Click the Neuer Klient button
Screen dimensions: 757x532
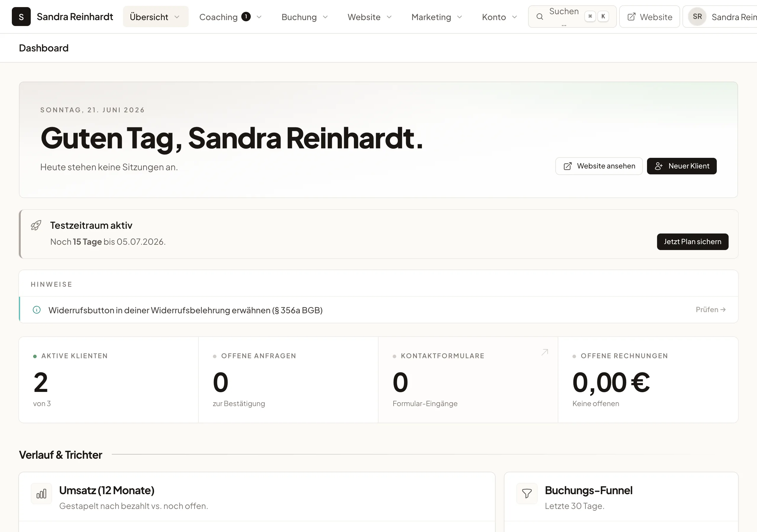click(682, 166)
